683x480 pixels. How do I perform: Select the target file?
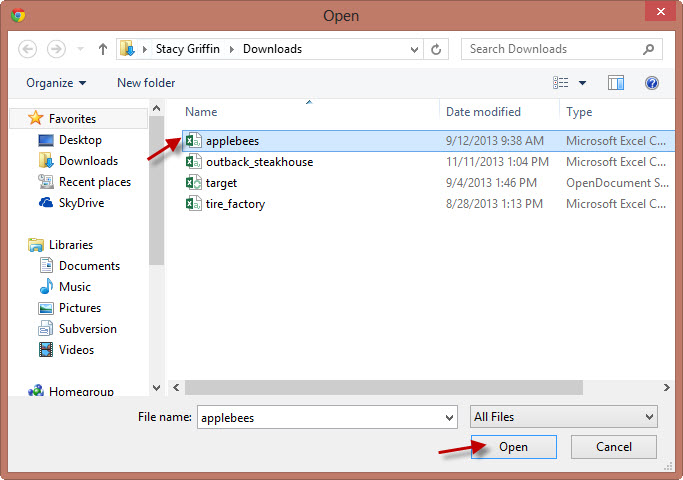(x=221, y=183)
